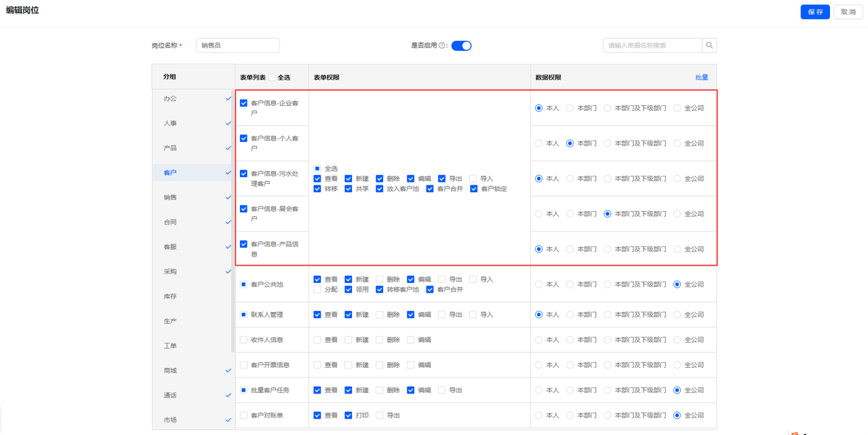Select the 通话 group
The image size is (868, 435).
coord(193,395)
